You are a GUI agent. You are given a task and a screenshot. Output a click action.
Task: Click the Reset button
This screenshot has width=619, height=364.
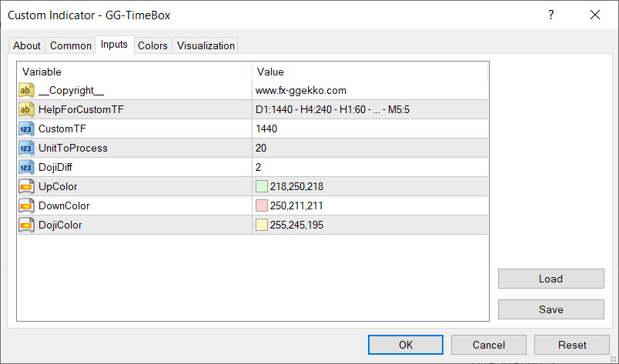[x=572, y=345]
